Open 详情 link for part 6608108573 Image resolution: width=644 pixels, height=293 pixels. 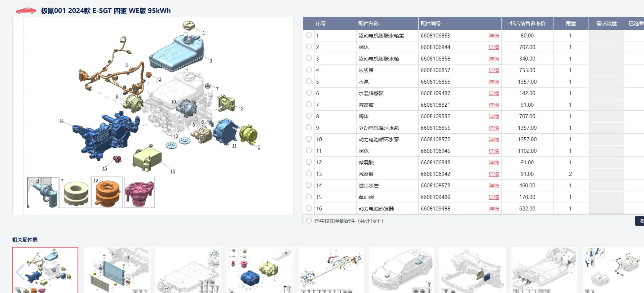(x=494, y=186)
